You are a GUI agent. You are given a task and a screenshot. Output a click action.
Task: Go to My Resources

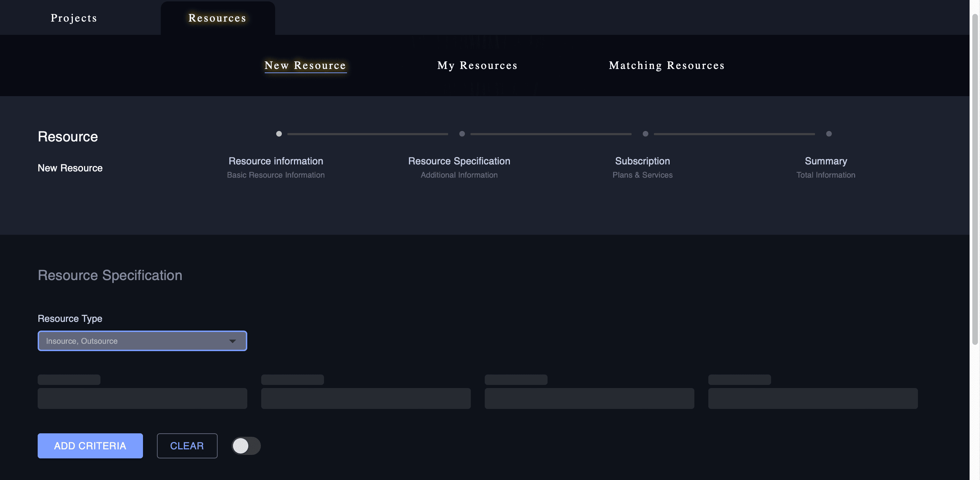[x=477, y=65]
